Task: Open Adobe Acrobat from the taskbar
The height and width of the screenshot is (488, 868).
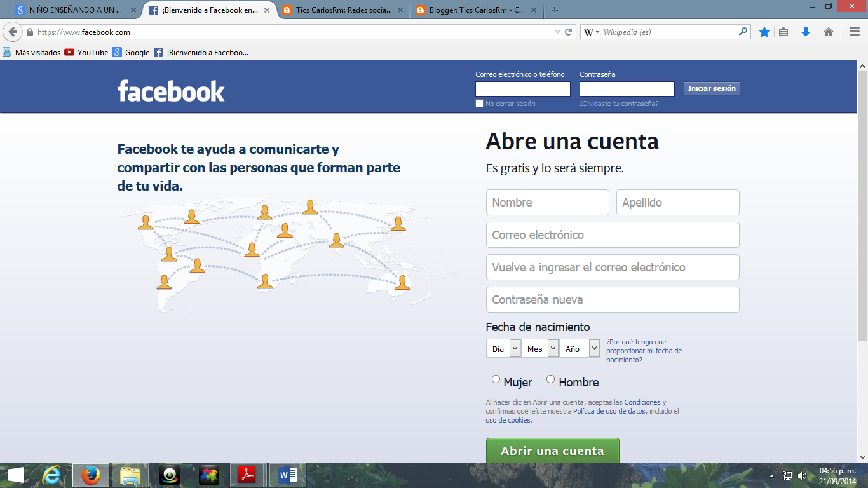Action: click(x=247, y=475)
